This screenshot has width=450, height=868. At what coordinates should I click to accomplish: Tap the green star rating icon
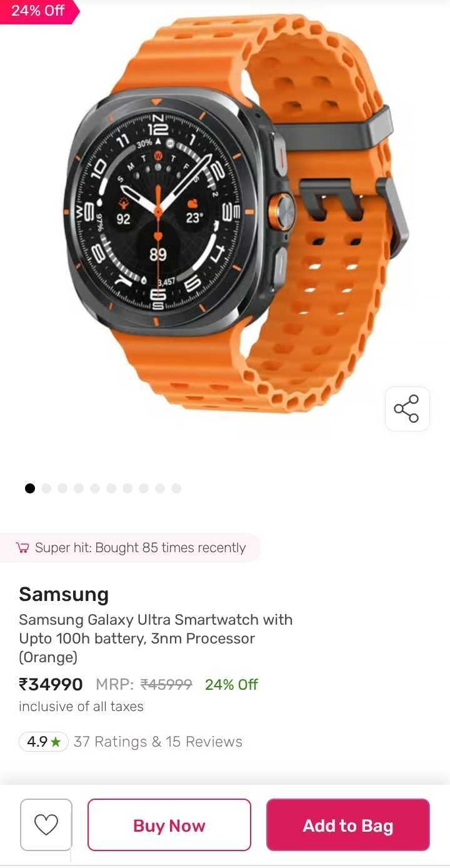[56, 742]
